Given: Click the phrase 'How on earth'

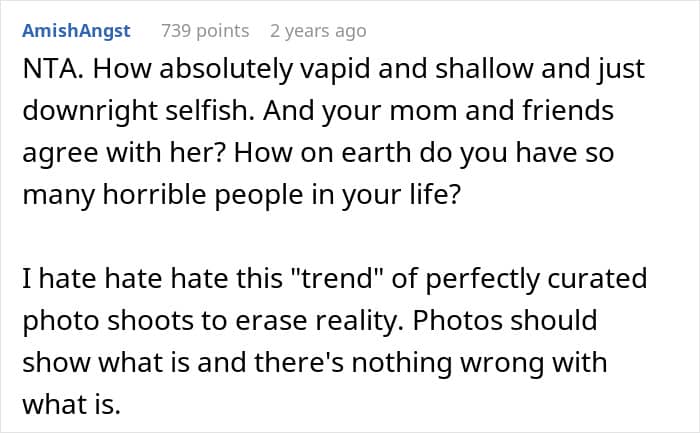Looking at the screenshot, I should click(x=322, y=153).
